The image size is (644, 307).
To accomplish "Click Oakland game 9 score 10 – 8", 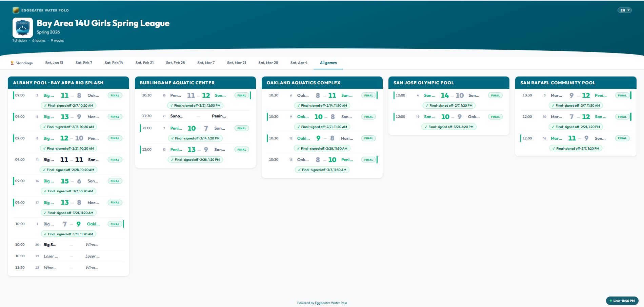I will tap(325, 117).
